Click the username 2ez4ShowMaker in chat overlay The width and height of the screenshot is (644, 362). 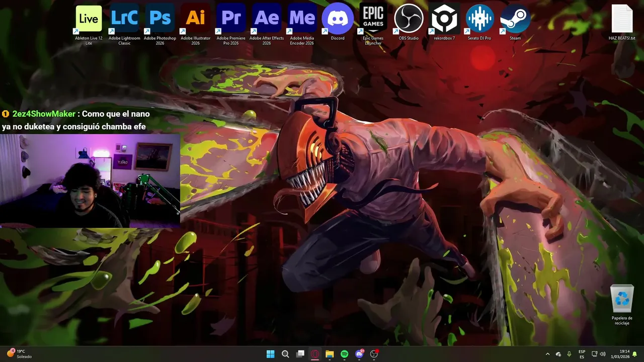point(44,114)
